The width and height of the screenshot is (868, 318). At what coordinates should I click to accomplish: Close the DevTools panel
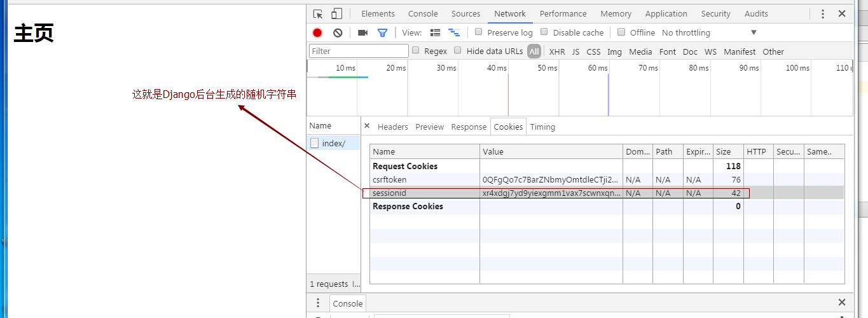click(842, 14)
